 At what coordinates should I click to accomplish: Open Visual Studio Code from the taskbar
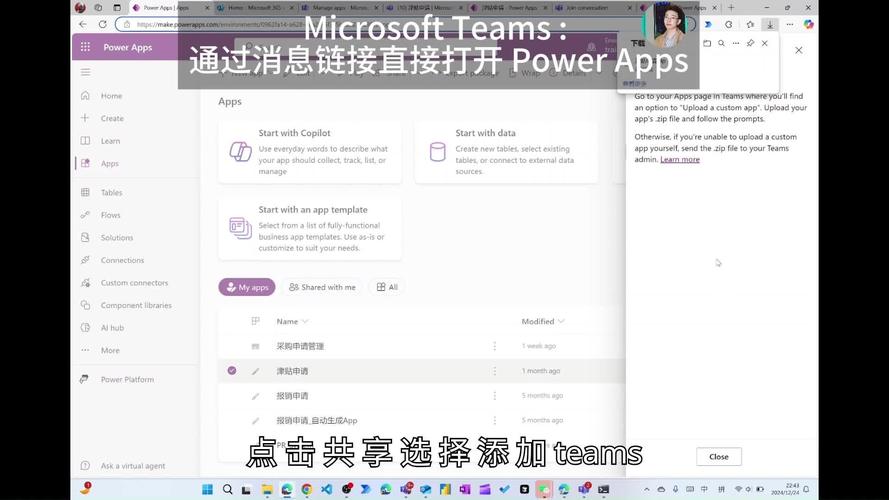pos(327,489)
